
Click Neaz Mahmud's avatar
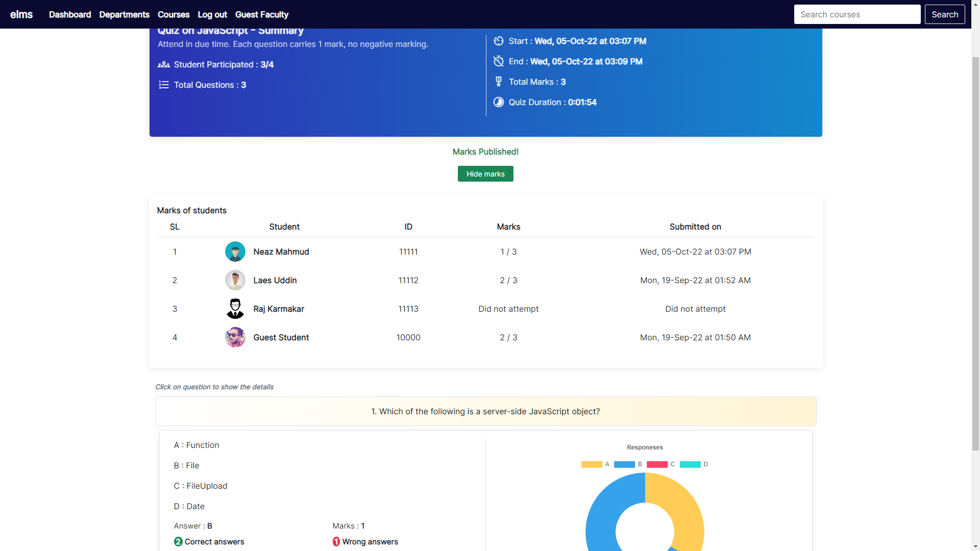click(235, 252)
